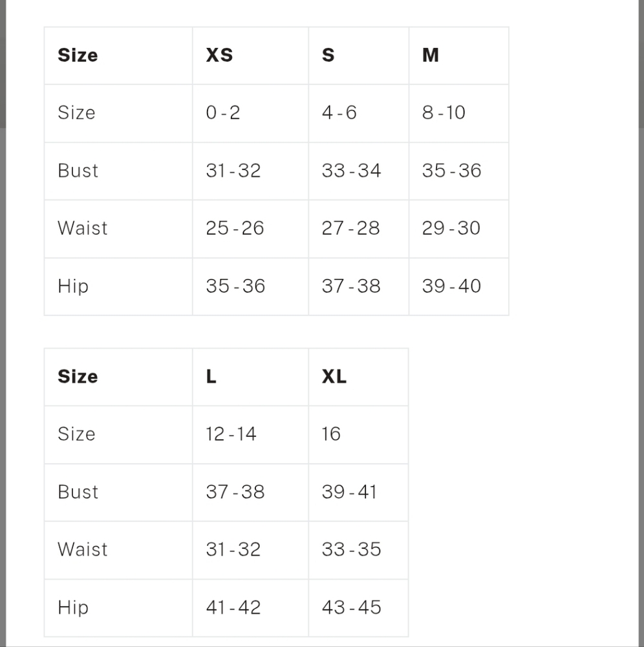Select the XL column header

click(x=334, y=377)
